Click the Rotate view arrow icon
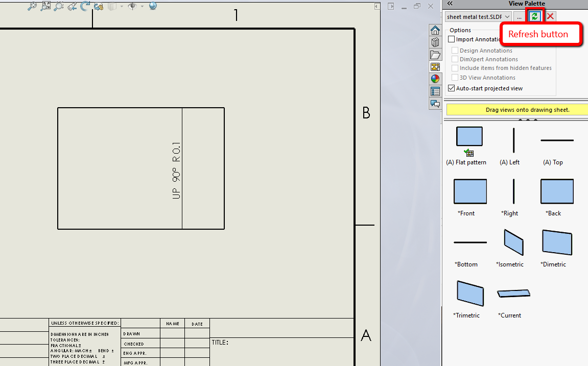This screenshot has width=588, height=366. 85,6
